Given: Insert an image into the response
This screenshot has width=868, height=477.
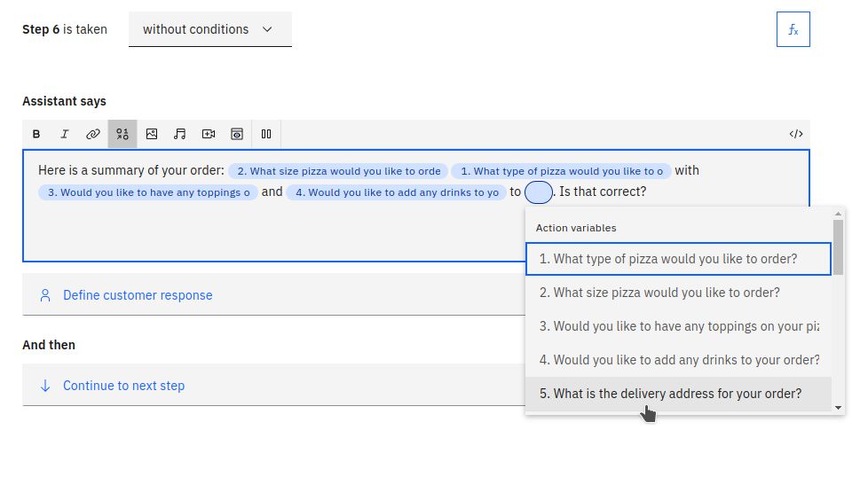Looking at the screenshot, I should (152, 134).
